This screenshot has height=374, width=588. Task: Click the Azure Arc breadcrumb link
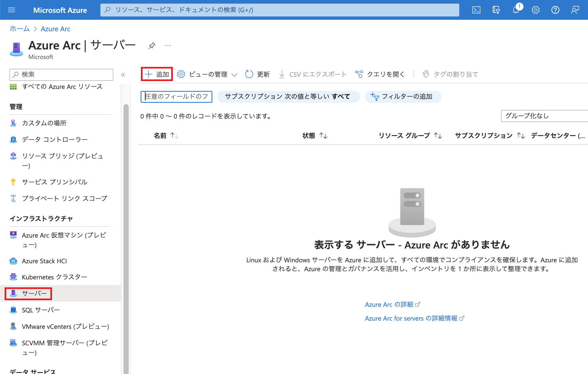click(x=55, y=29)
